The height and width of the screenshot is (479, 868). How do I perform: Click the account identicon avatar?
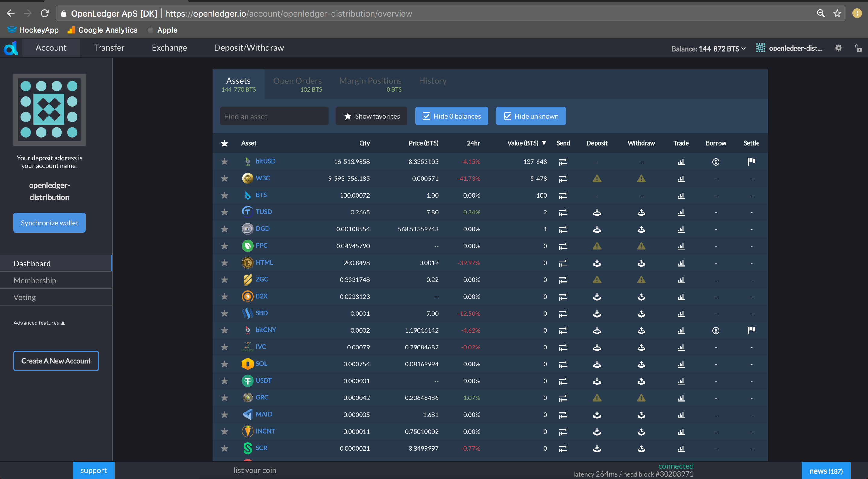tap(49, 109)
